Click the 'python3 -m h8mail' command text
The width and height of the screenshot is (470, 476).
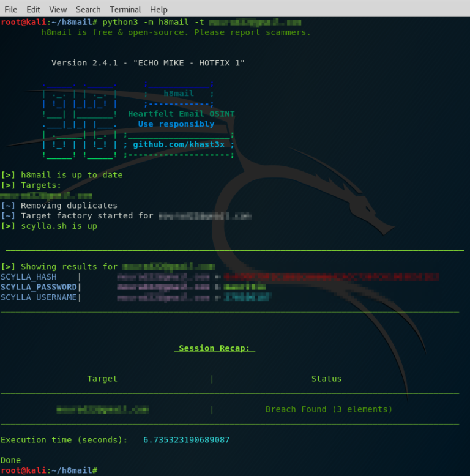(x=145, y=23)
